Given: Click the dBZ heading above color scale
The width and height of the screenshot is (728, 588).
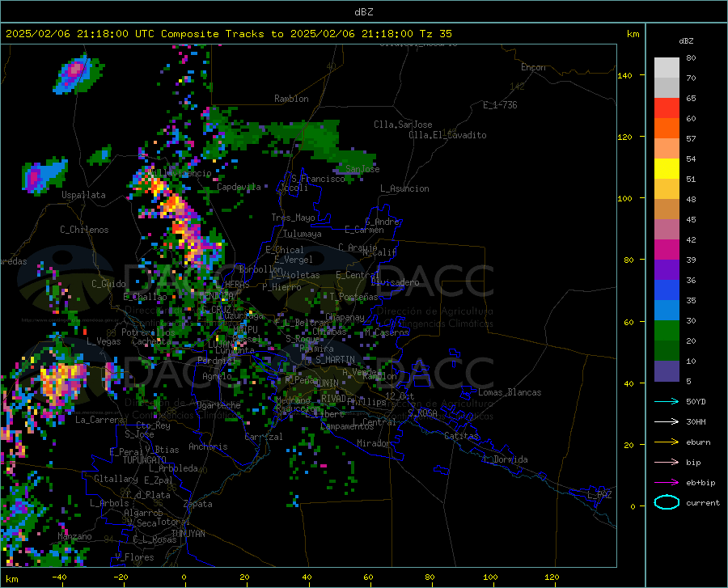Looking at the screenshot, I should (x=686, y=40).
